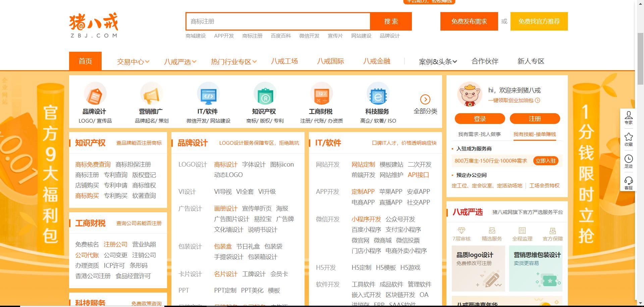Open 全部分类 via the circular arrow icon
644x307 pixels.
tap(426, 99)
